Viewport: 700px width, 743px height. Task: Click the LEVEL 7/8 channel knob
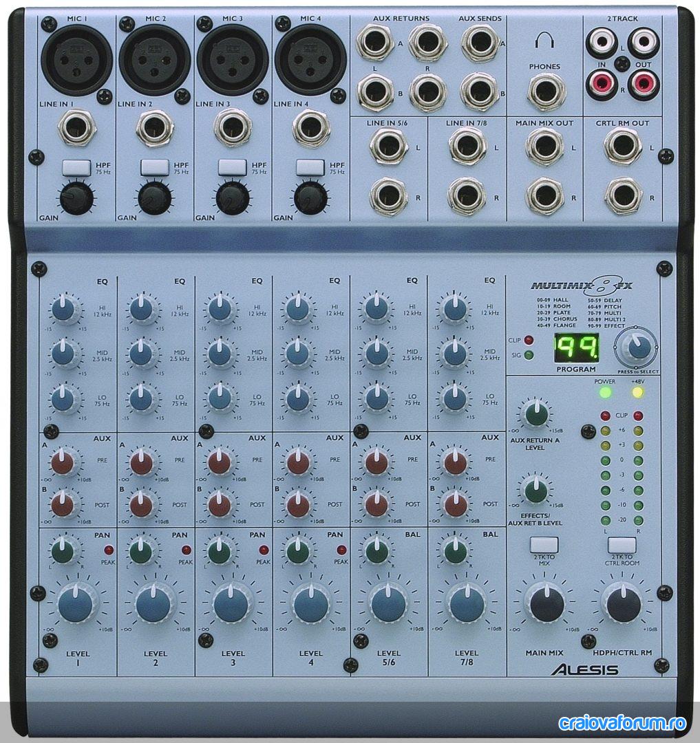(466, 603)
